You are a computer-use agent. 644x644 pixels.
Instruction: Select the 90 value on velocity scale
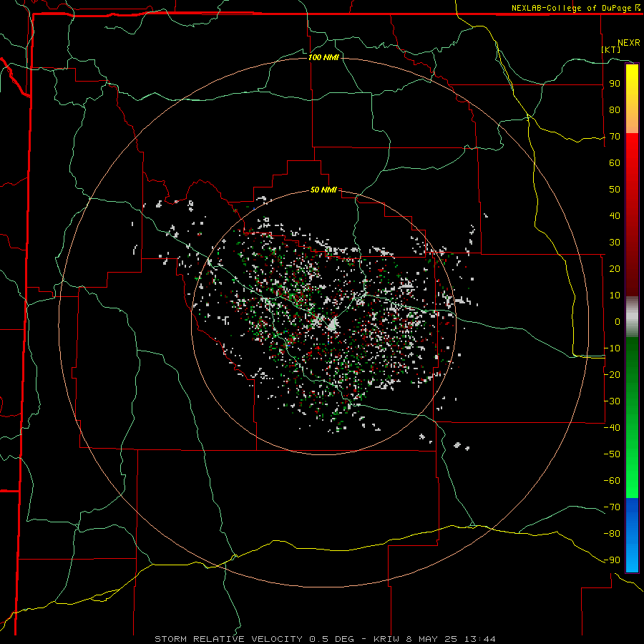(x=615, y=84)
